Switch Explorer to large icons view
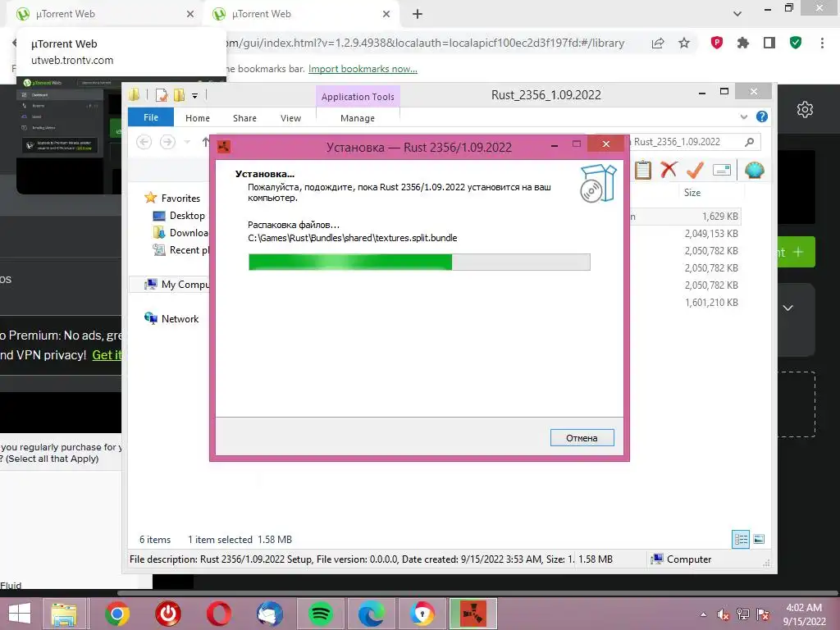840x630 pixels. 759,539
